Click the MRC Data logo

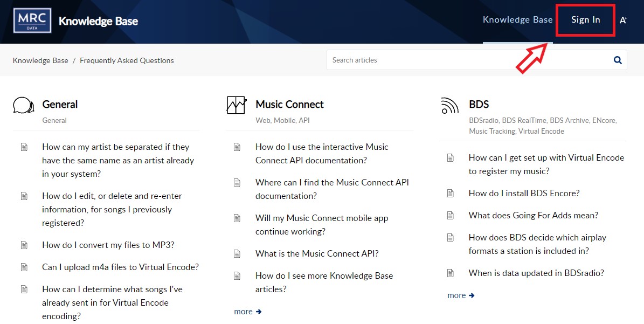[32, 20]
